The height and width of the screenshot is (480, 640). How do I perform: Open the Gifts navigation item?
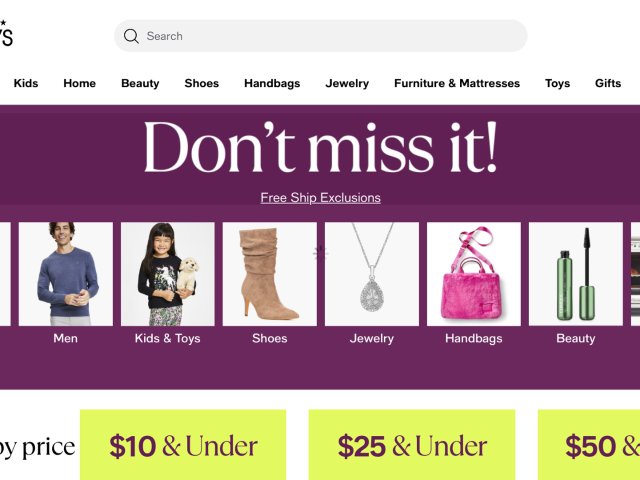click(608, 83)
